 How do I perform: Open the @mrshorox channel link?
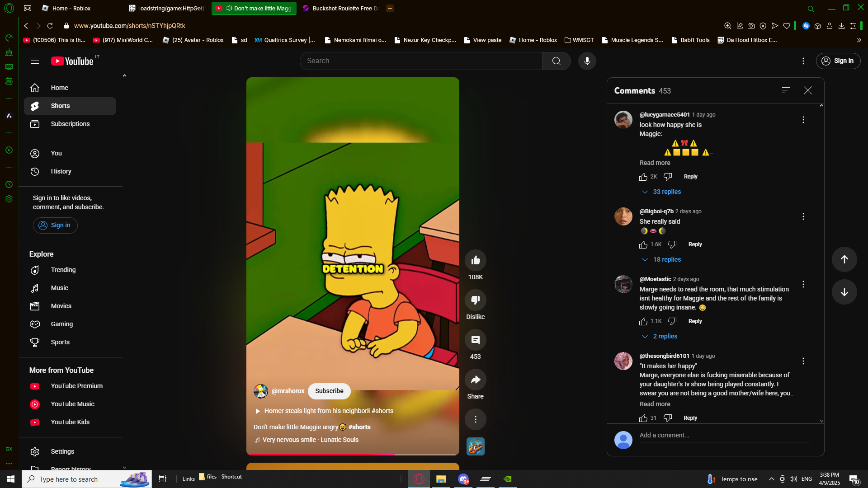point(288,391)
